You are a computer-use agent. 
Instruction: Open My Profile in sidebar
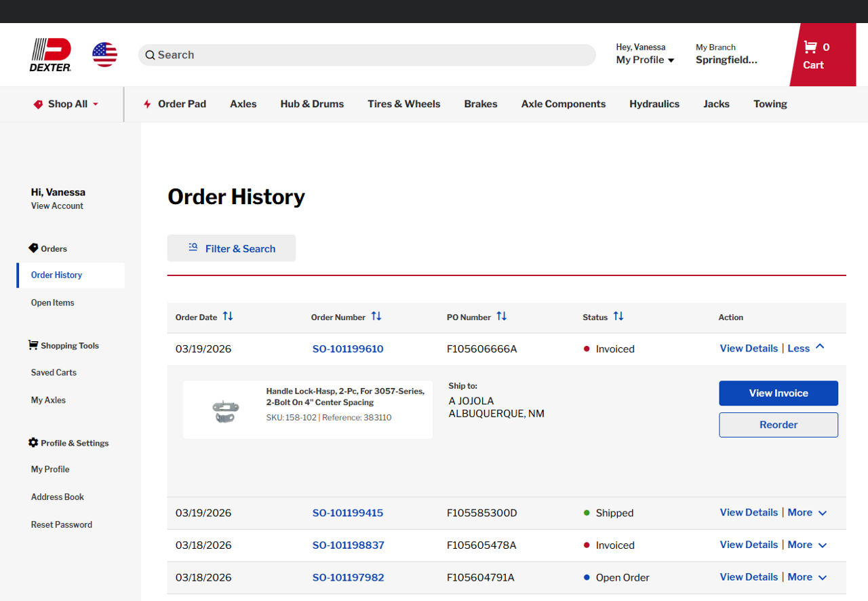(x=50, y=469)
